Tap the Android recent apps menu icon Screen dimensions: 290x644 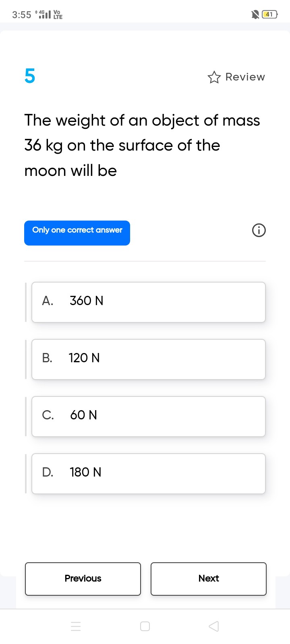(76, 626)
